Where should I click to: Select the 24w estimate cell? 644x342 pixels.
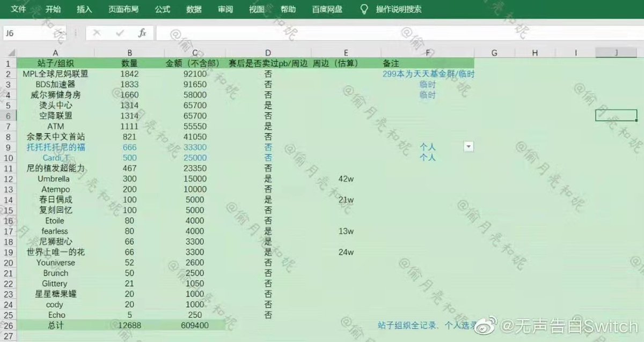point(346,252)
